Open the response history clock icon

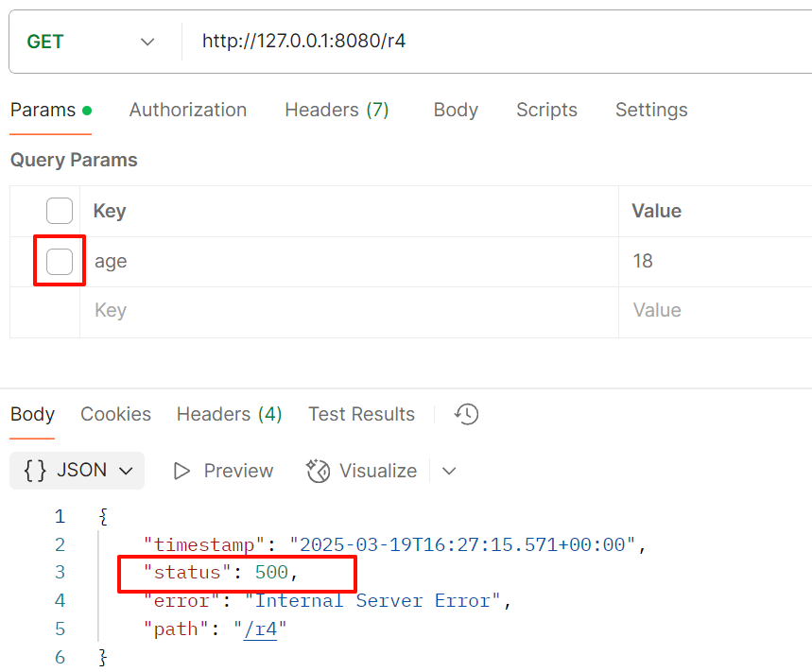[467, 415]
